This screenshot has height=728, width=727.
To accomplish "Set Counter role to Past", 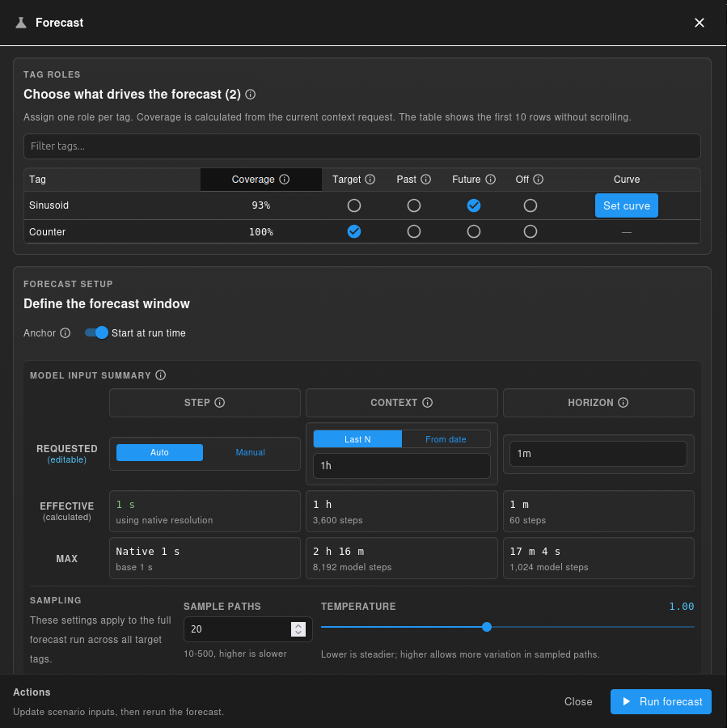I will (x=414, y=231).
